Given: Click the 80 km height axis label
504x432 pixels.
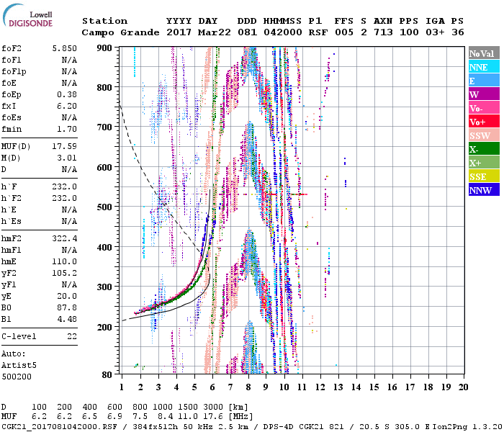Looking at the screenshot, I should click(x=107, y=375).
